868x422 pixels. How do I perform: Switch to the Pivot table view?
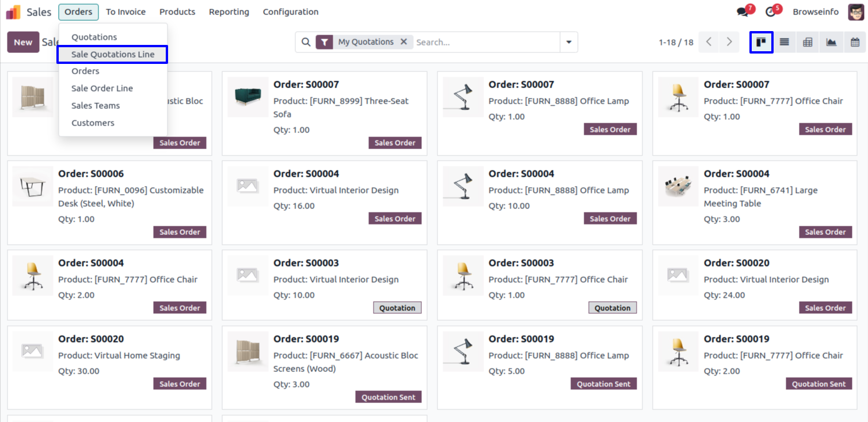(808, 42)
